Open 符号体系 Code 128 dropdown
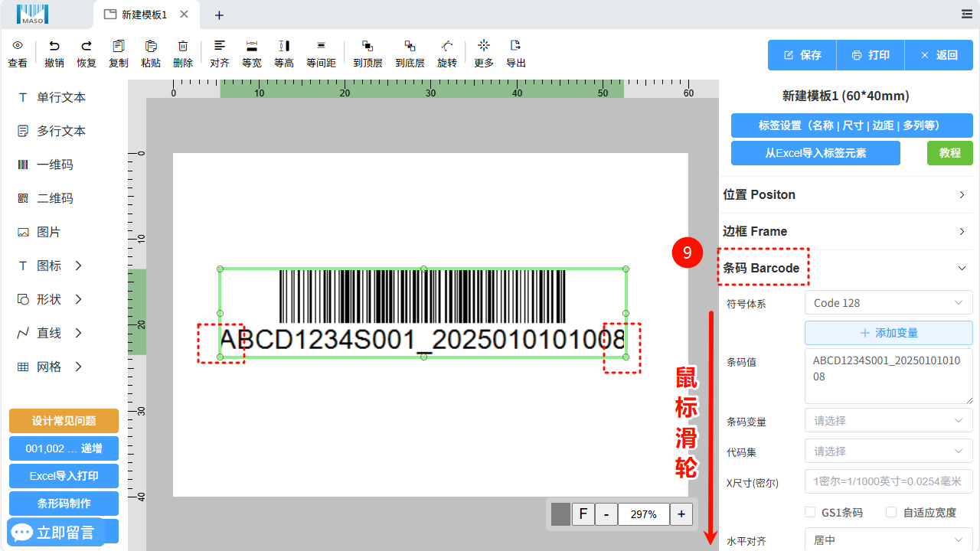 coord(889,303)
